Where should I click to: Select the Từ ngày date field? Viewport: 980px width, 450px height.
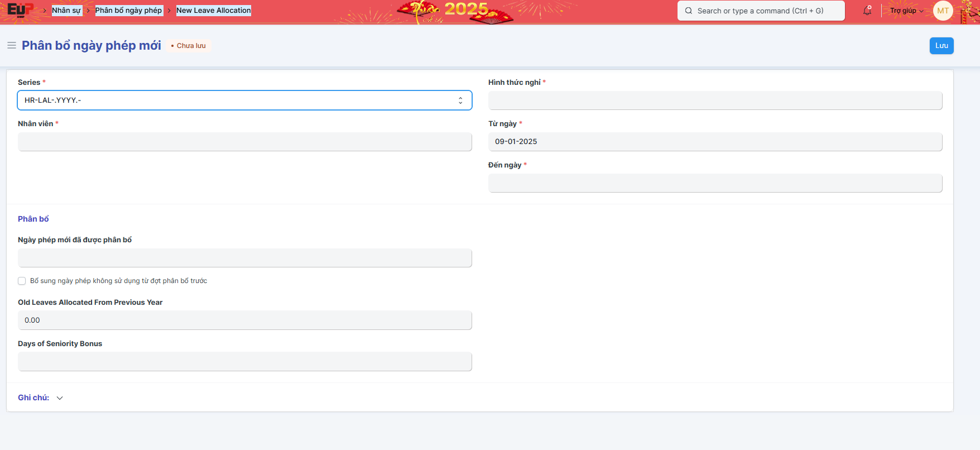(x=715, y=142)
